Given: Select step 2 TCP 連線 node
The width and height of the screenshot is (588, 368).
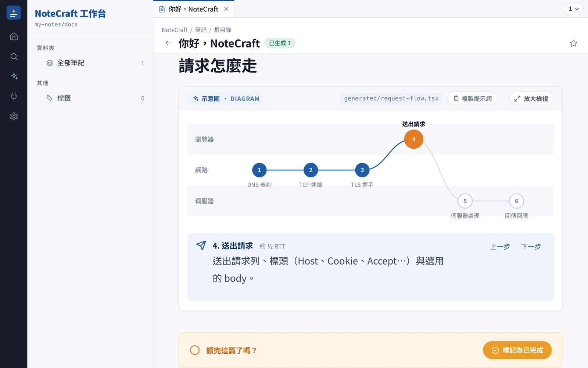Looking at the screenshot, I should point(311,170).
